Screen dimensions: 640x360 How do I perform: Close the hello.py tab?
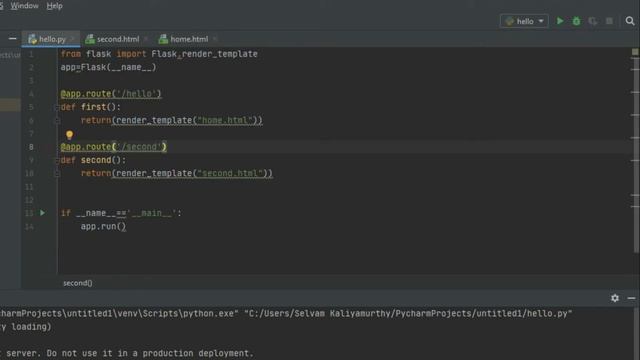tap(73, 39)
